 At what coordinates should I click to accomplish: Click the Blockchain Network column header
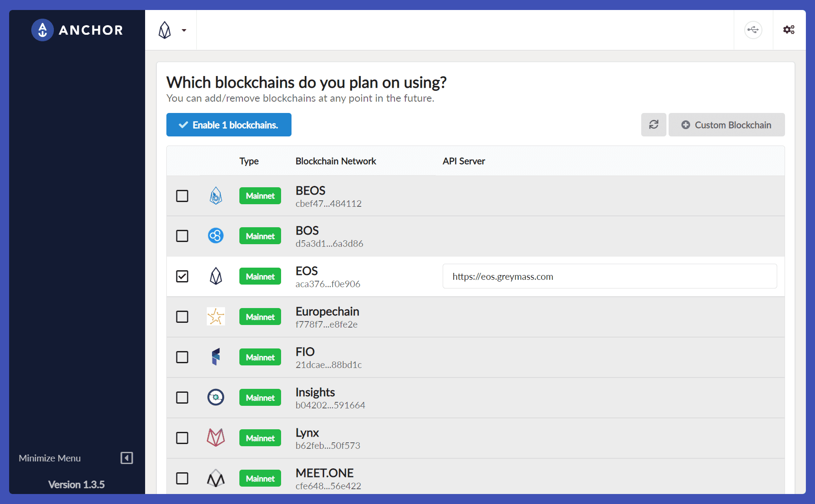click(336, 161)
